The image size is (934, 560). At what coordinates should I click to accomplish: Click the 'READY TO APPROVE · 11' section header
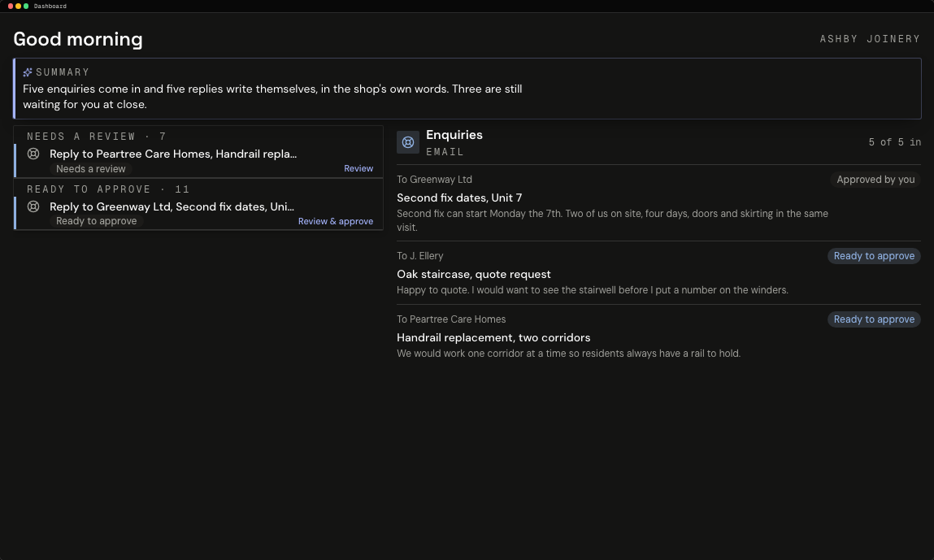(x=108, y=189)
